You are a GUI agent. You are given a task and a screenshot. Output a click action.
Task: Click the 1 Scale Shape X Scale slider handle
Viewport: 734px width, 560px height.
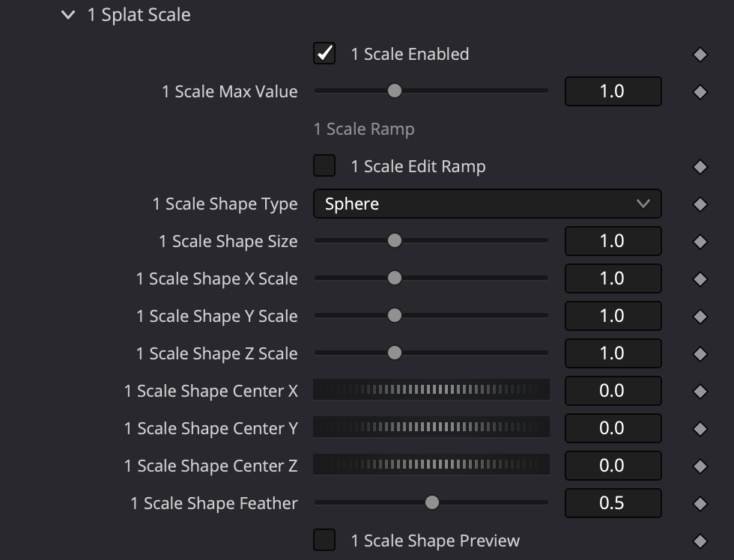(x=395, y=278)
